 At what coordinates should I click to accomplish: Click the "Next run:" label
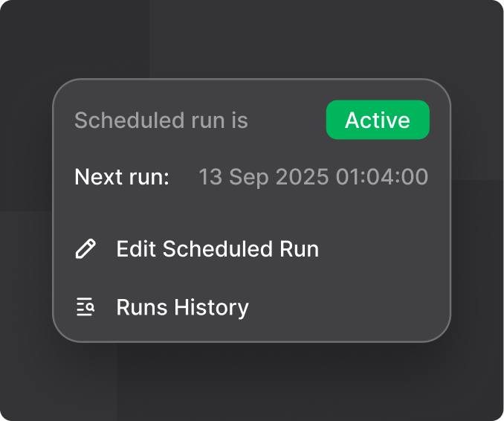coord(122,177)
